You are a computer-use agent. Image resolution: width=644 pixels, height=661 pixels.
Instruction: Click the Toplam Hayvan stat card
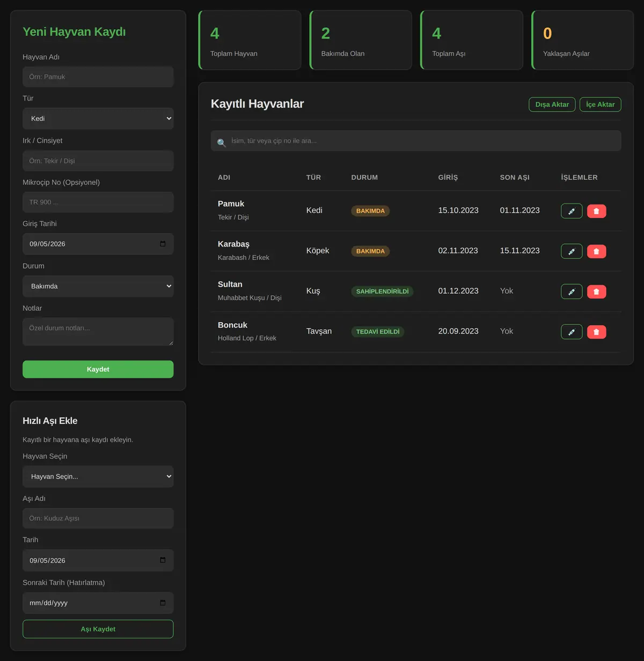coord(250,40)
